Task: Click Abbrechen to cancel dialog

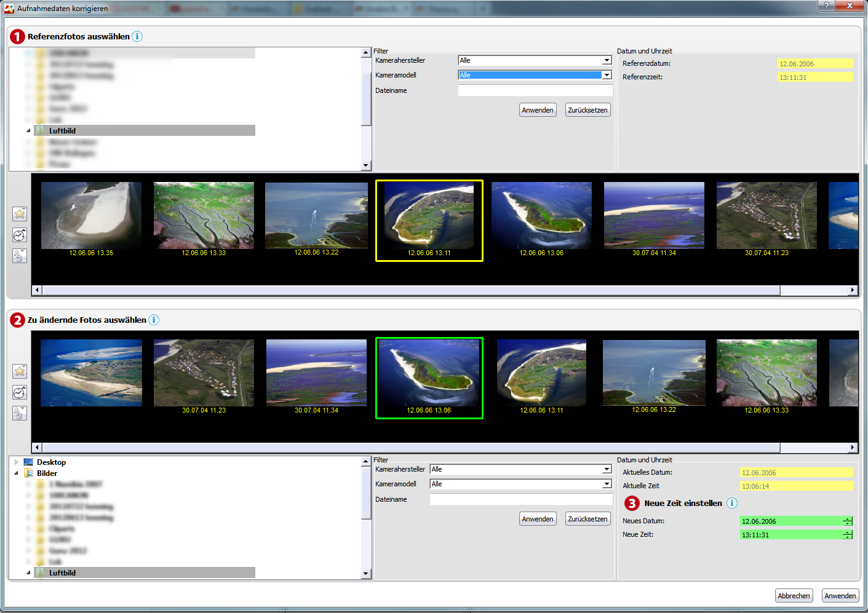Action: coord(794,596)
